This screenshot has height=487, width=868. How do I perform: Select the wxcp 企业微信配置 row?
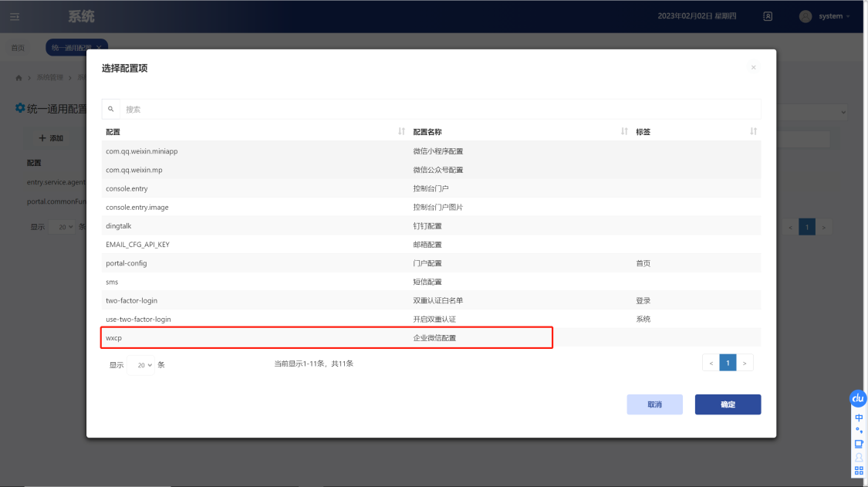coord(327,338)
